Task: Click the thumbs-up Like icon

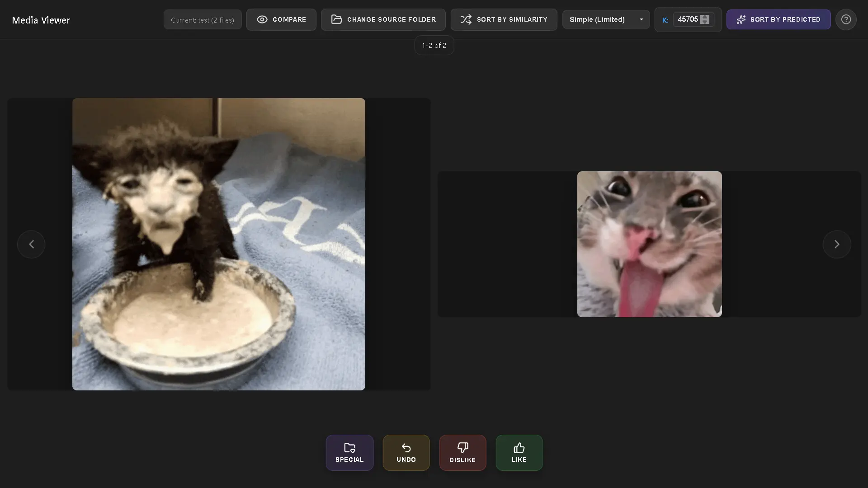Action: 519,447
